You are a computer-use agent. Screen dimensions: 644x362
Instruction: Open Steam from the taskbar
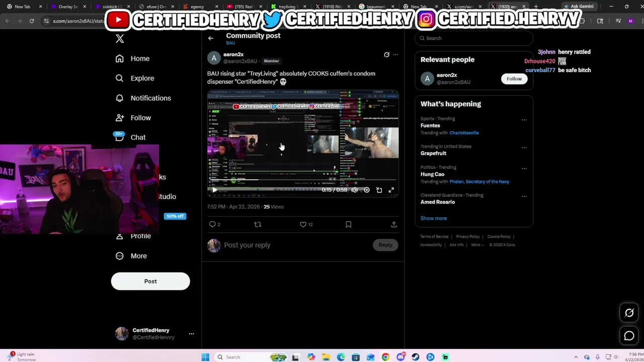(416, 357)
